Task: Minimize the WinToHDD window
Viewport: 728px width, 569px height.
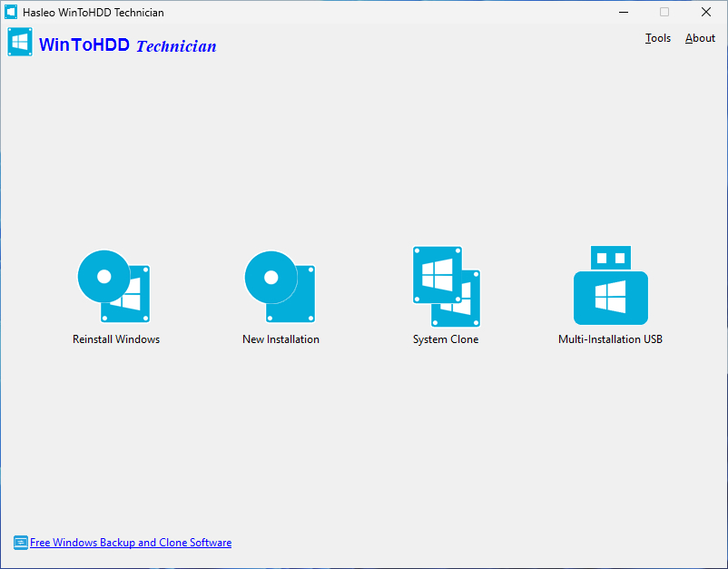Action: pos(624,12)
